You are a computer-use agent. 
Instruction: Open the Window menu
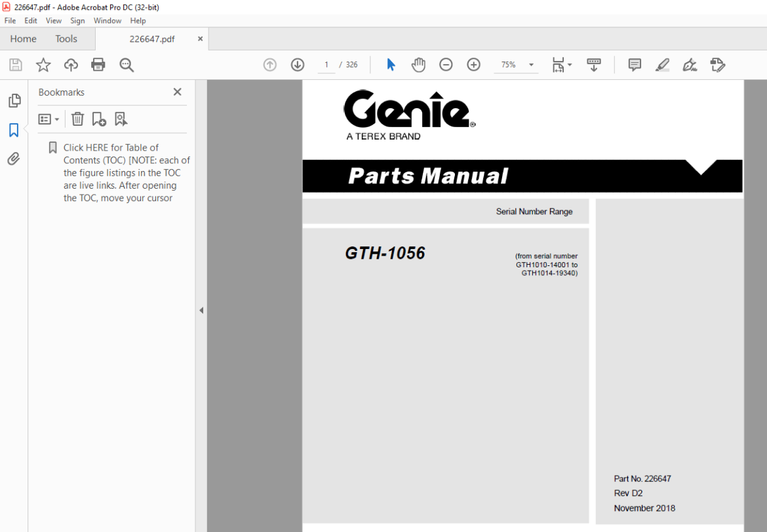coord(108,20)
